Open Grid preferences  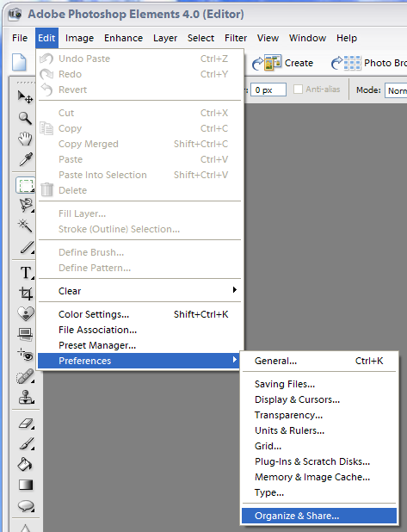tap(319, 446)
